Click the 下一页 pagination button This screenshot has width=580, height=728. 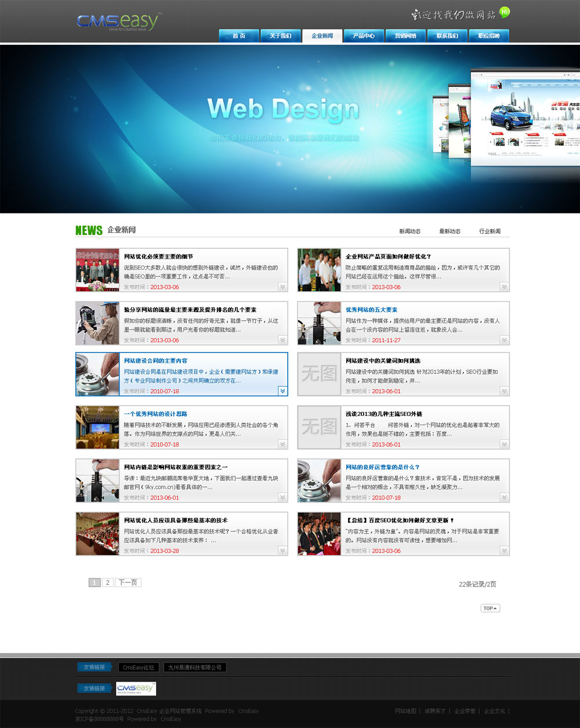click(x=128, y=582)
